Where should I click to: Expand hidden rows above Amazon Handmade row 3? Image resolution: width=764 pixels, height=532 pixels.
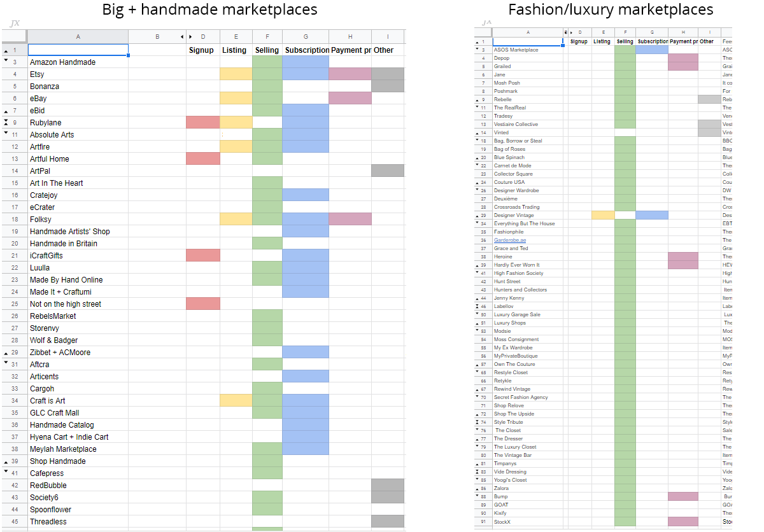pos(6,62)
